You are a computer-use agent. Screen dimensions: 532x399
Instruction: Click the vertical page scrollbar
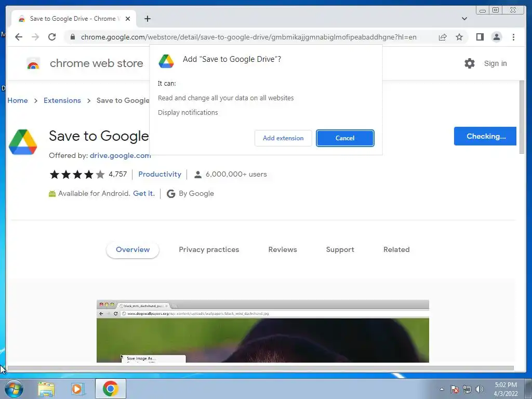(522, 117)
